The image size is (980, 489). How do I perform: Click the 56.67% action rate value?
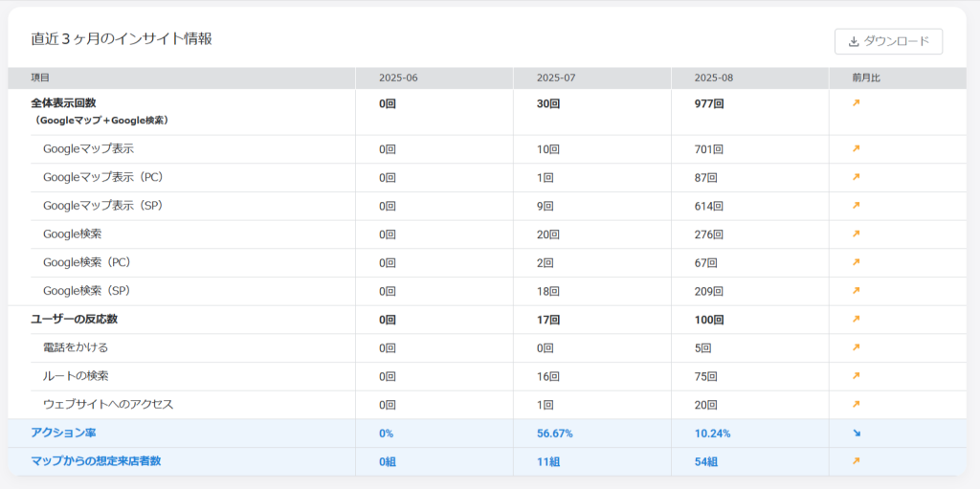coord(555,433)
